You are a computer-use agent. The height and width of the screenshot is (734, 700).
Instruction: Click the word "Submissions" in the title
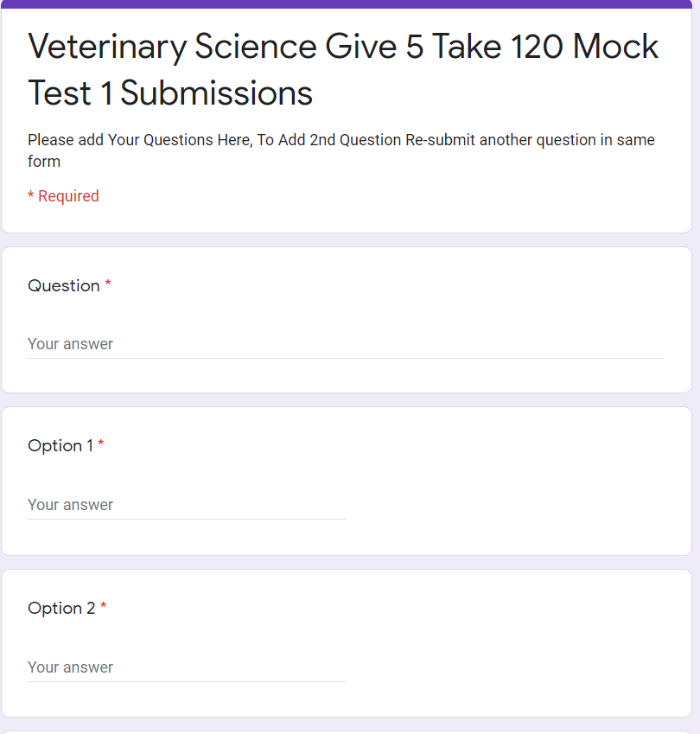(216, 93)
